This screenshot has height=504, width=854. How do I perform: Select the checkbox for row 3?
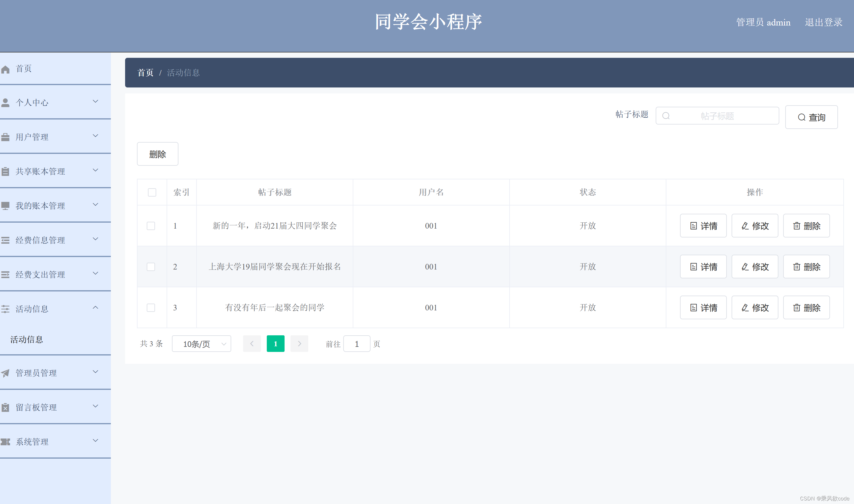(151, 308)
